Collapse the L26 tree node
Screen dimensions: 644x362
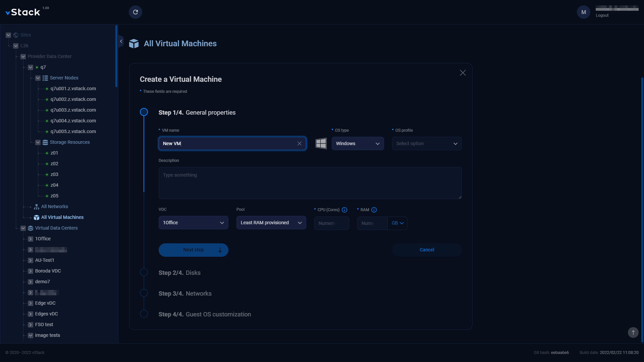(16, 46)
